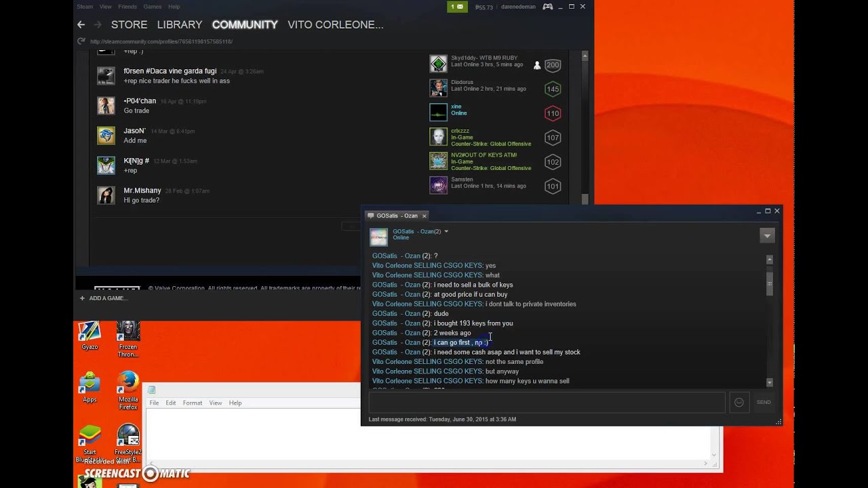Open Format menu in Notepad
This screenshot has width=868, height=488.
(193, 403)
